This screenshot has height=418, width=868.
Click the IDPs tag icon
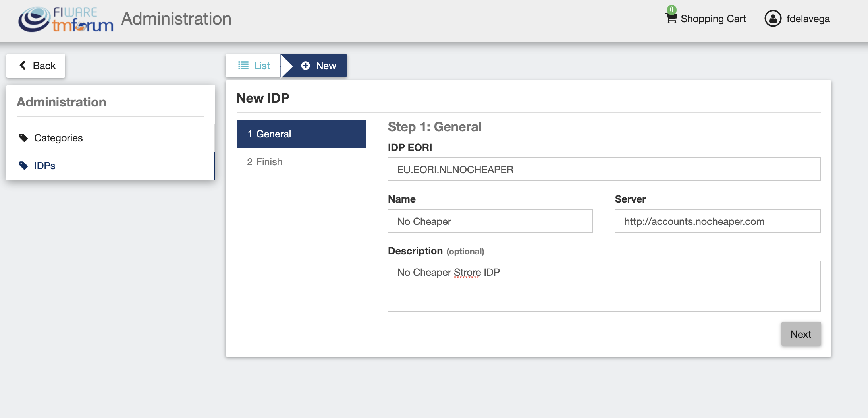[x=23, y=166]
